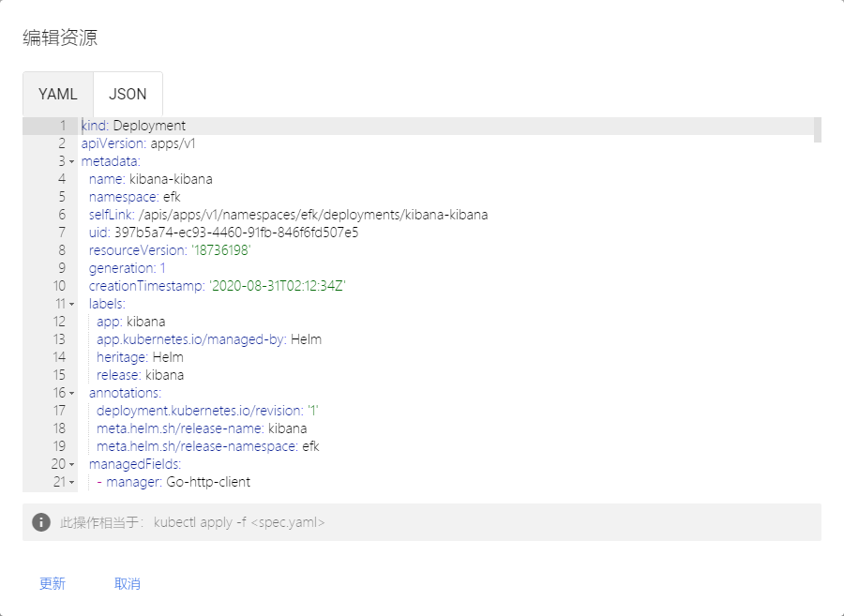This screenshot has width=844, height=616.
Task: Click 'app.kubernetes.io/managed-by: Helm' line
Action: point(209,339)
